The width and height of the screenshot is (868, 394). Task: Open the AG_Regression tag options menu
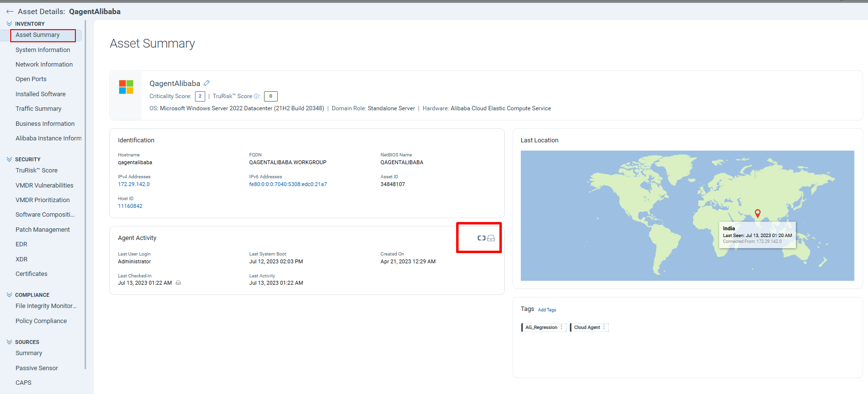point(562,327)
